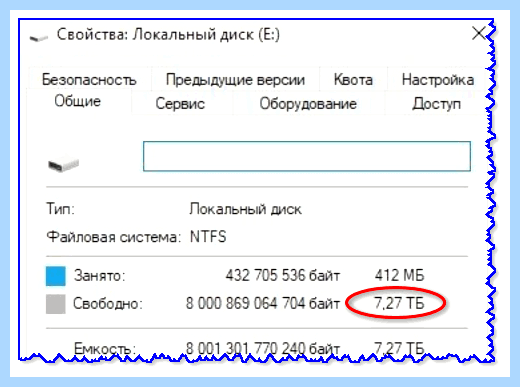
Task: Click the 'Свободно:' label
Action: coord(108,304)
